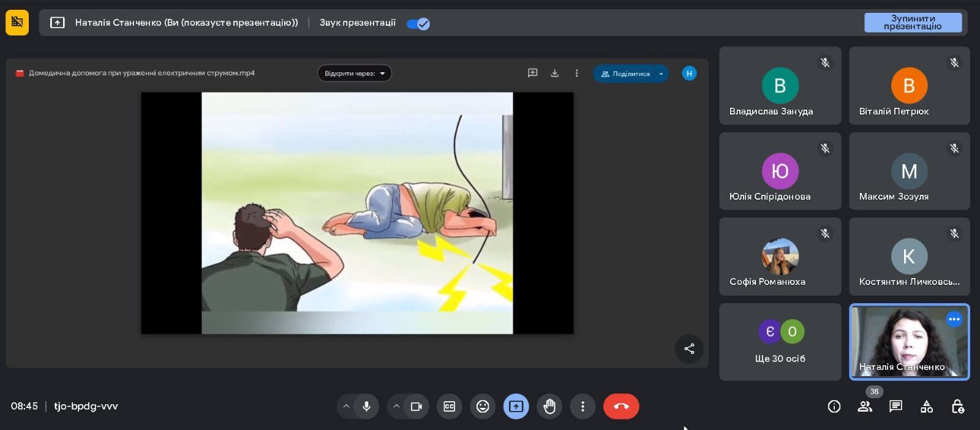Toggle the camera on or off

[417, 406]
